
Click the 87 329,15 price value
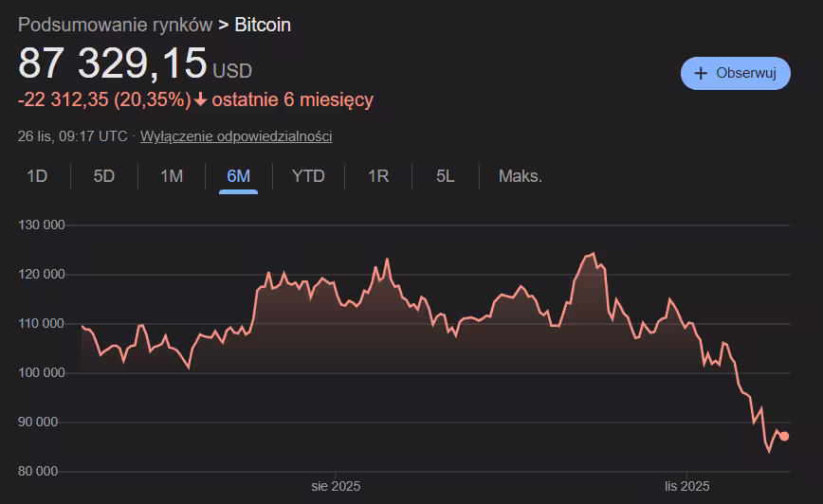point(113,63)
